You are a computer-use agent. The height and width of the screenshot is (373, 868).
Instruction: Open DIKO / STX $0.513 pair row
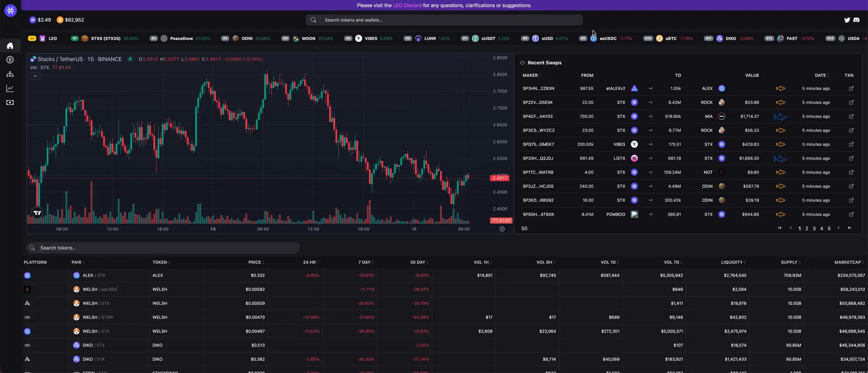click(x=444, y=345)
